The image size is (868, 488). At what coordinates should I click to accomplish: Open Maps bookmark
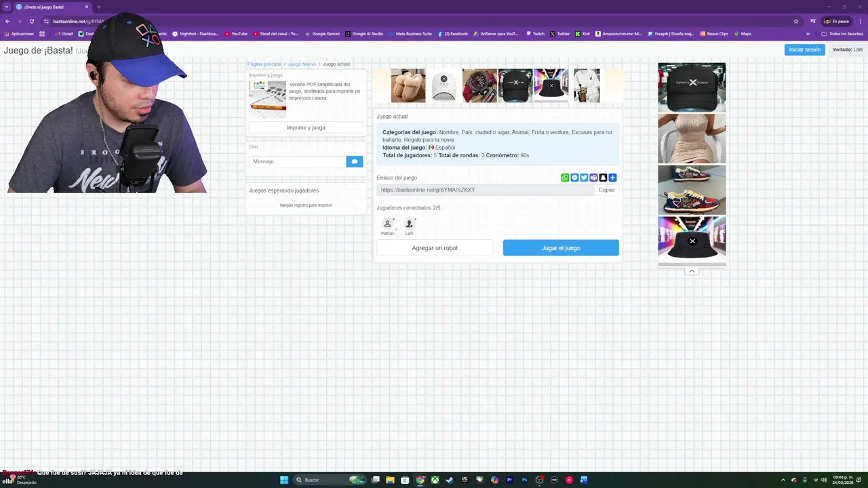pos(743,34)
